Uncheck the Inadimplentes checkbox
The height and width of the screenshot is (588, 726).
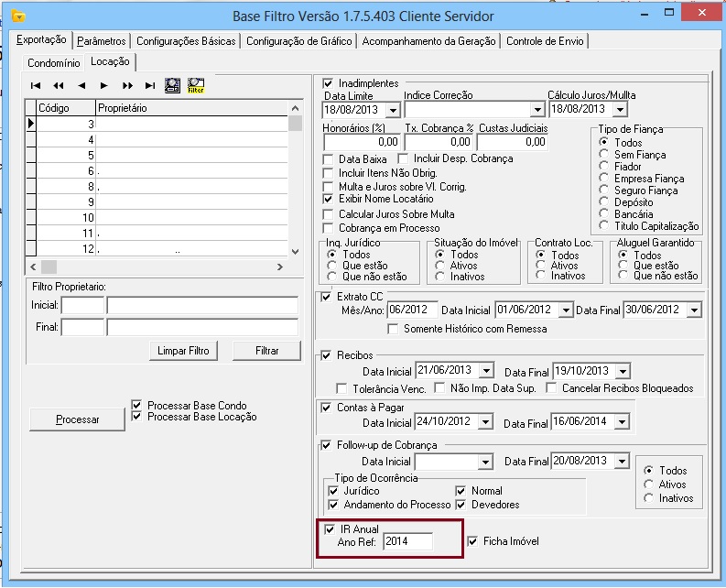328,83
